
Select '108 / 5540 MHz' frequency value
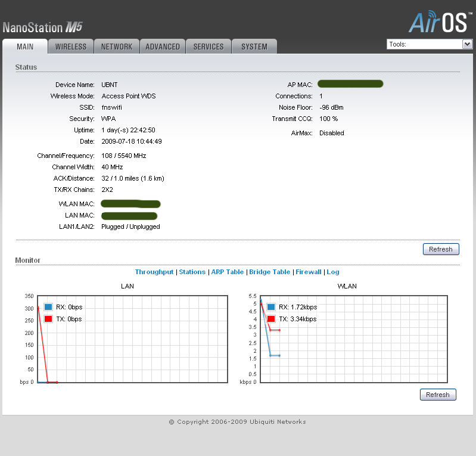click(123, 156)
